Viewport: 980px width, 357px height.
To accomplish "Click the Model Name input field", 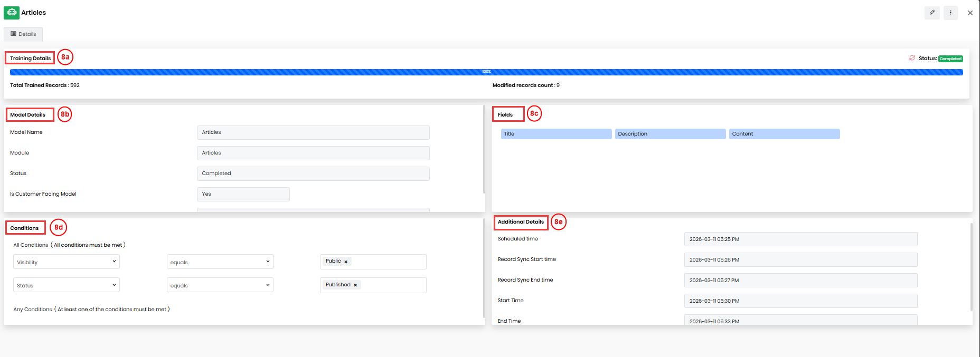I will tap(313, 132).
